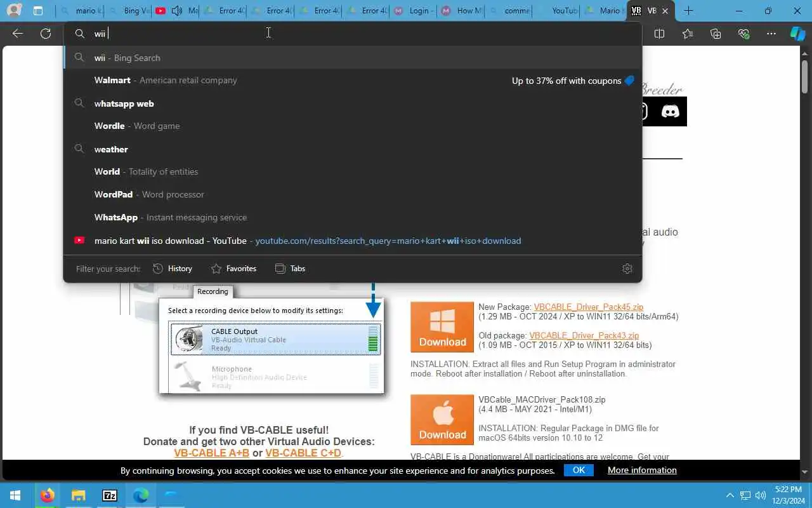Click the refresh page icon
The image size is (812, 508).
[46, 34]
